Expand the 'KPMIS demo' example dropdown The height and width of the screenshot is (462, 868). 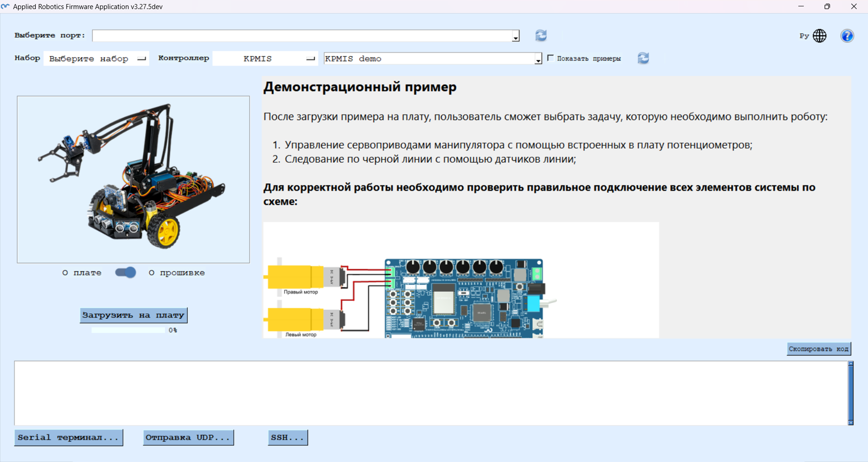(538, 59)
